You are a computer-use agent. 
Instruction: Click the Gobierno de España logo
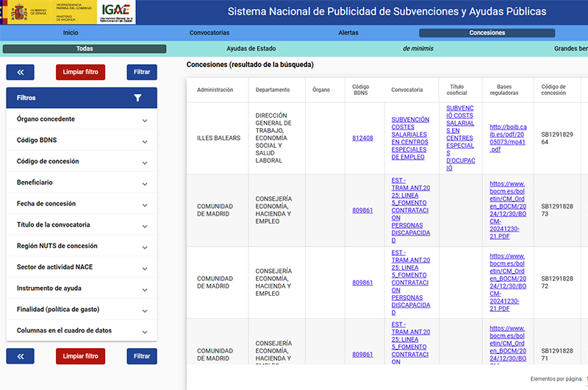pos(29,13)
